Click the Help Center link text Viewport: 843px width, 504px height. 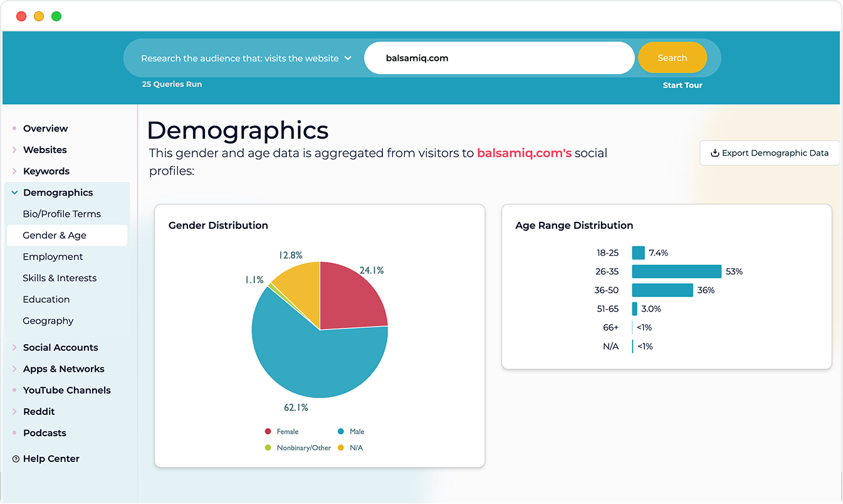pos(51,459)
